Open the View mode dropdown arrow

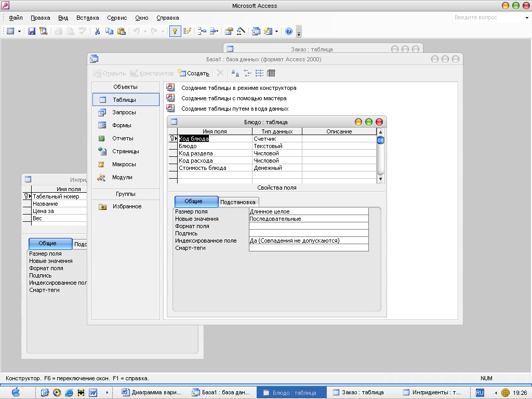pyautogui.click(x=19, y=32)
